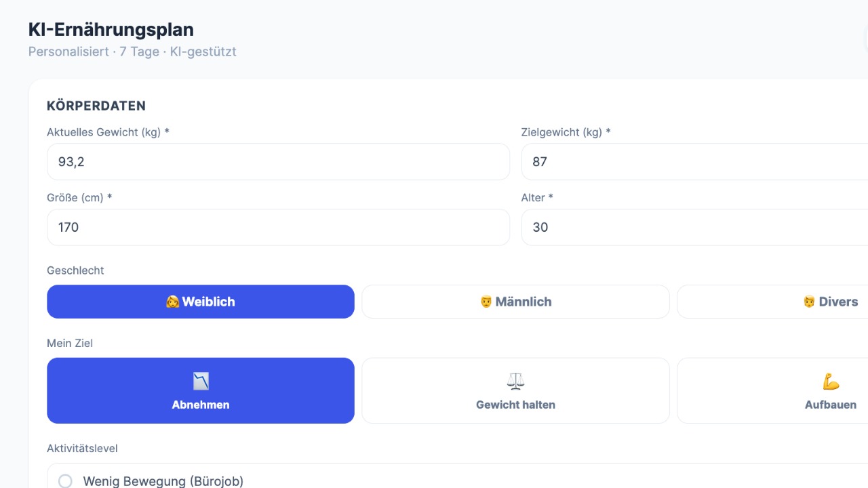Choose Männlich as gender
Viewport: 868px width, 488px height.
pyautogui.click(x=515, y=302)
